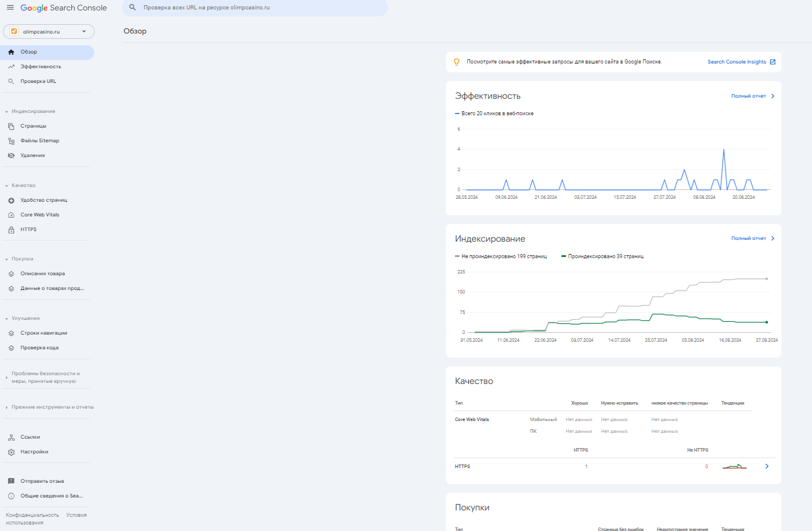Click the URL inspection search field

pos(259,8)
